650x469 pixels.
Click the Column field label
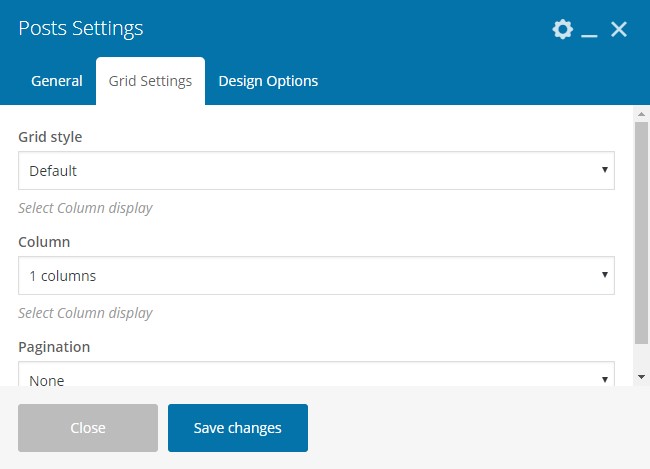(44, 242)
